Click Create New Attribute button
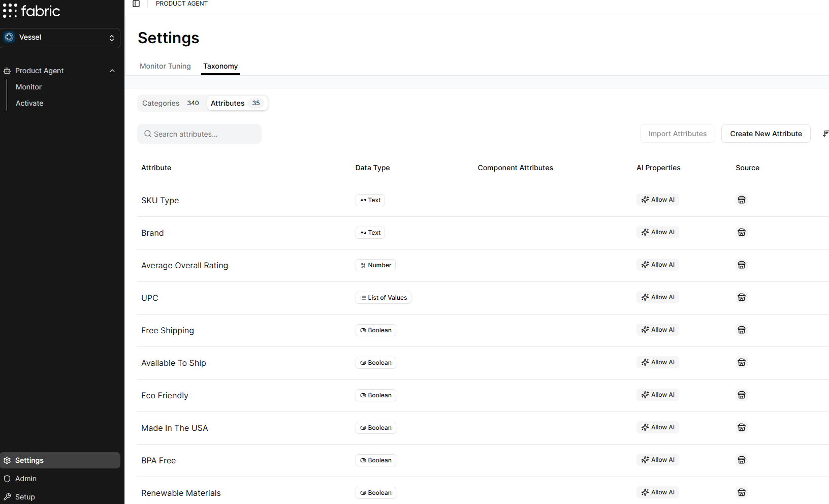 coord(766,134)
